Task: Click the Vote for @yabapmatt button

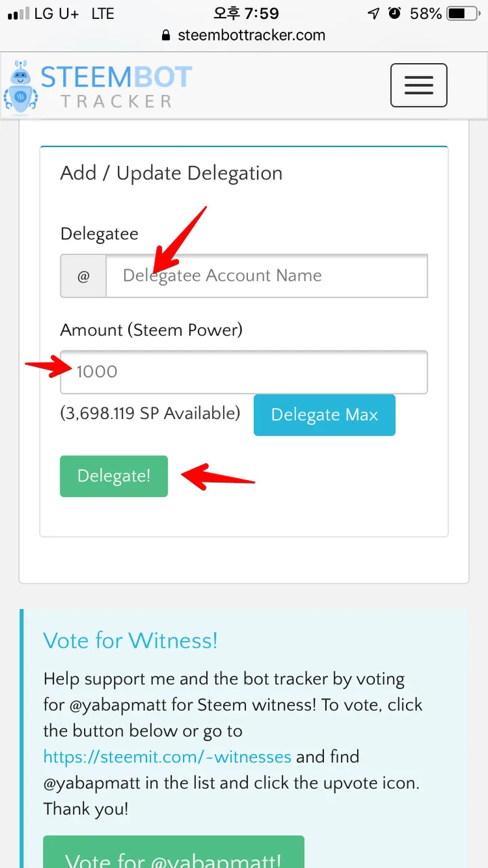Action: (174, 852)
